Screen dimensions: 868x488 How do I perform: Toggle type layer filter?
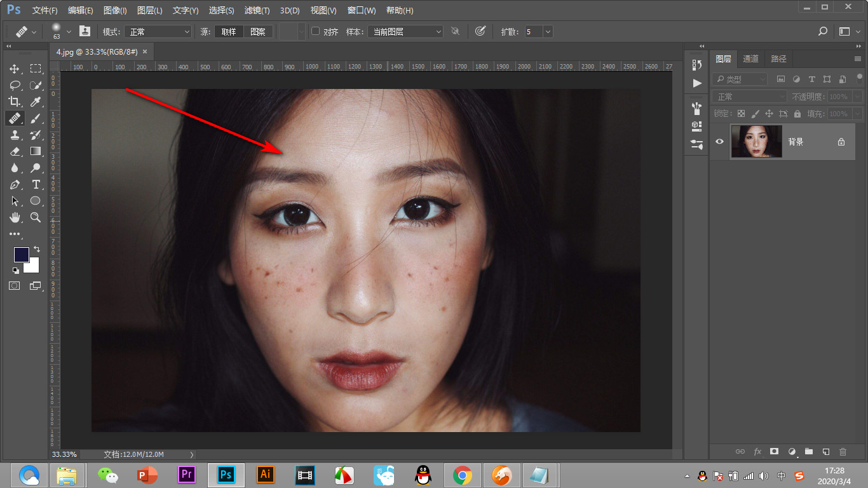point(811,79)
